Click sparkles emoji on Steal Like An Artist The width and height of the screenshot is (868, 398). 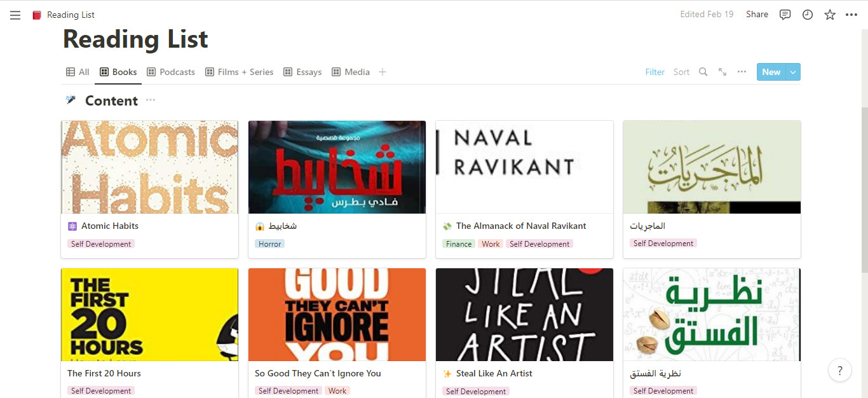tap(447, 373)
